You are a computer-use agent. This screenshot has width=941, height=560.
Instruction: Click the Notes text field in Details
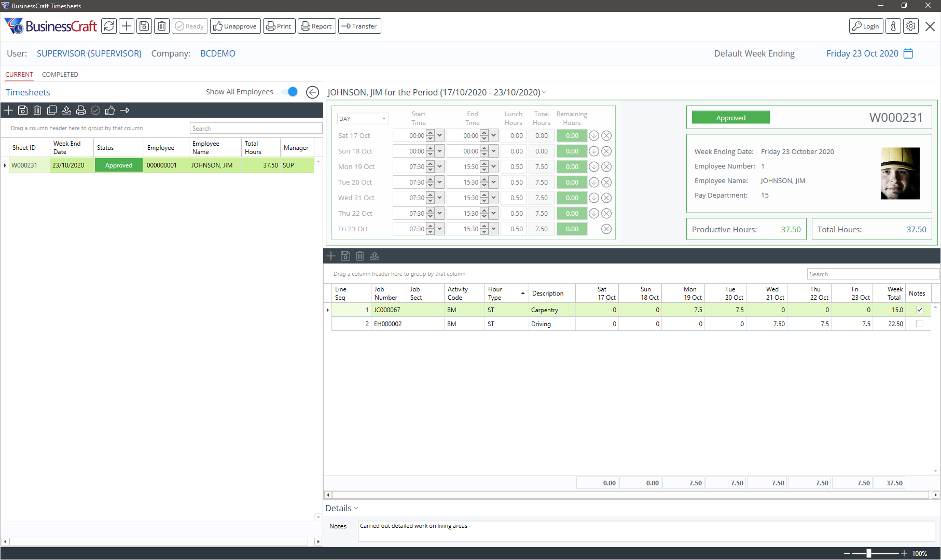(x=646, y=531)
